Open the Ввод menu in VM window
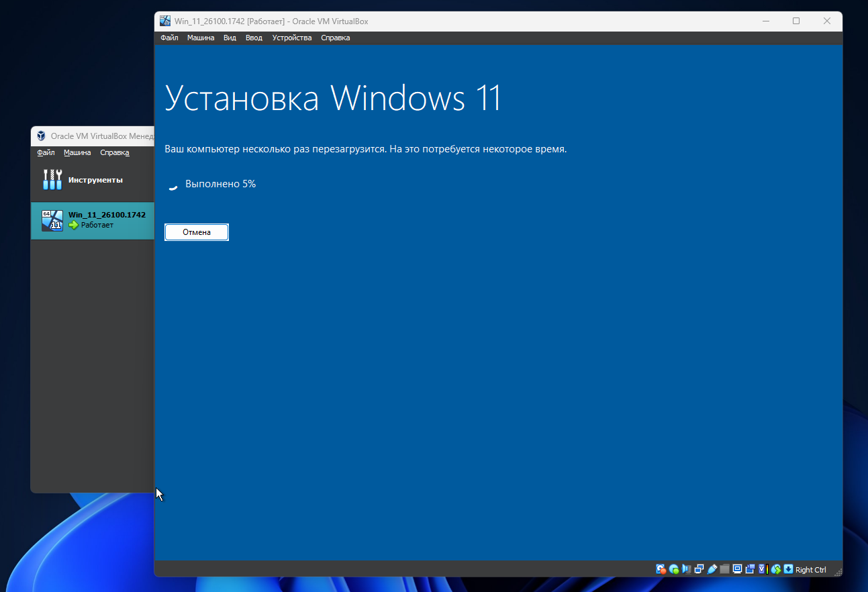This screenshot has width=868, height=592. [254, 38]
